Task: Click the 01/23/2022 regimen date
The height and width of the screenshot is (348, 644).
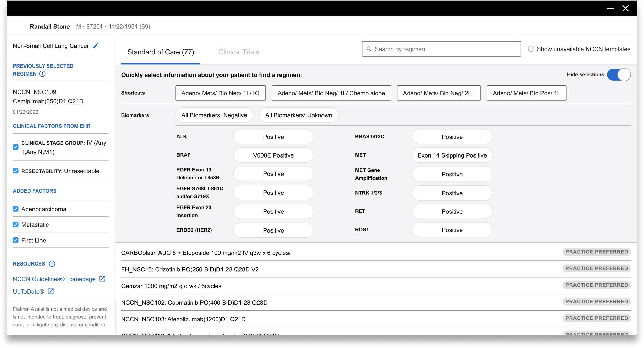Action: (x=26, y=112)
